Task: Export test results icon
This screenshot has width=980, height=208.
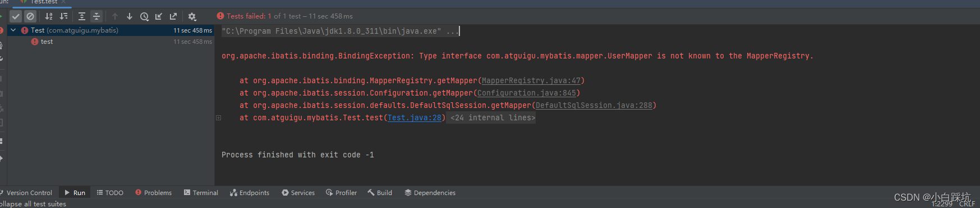Action: click(x=173, y=16)
